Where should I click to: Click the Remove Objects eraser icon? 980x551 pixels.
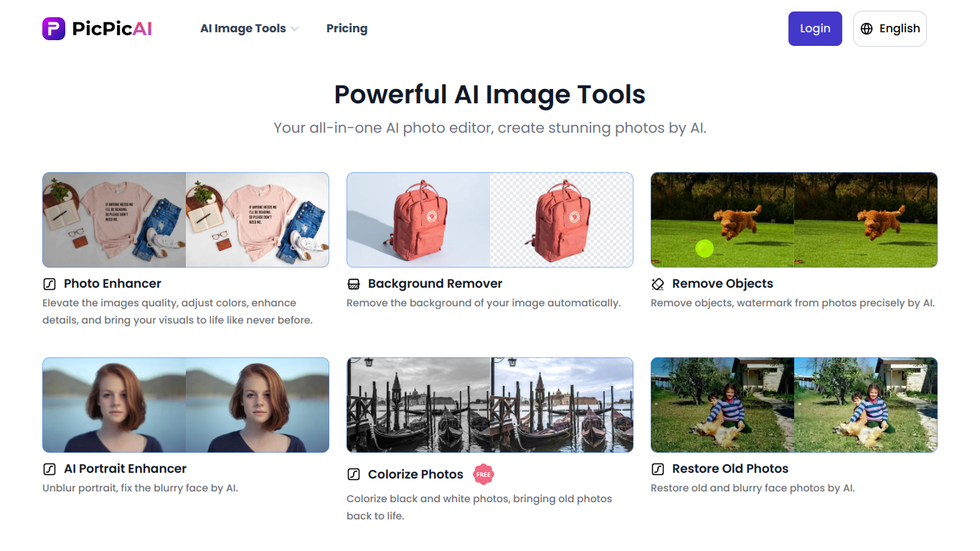coord(658,283)
